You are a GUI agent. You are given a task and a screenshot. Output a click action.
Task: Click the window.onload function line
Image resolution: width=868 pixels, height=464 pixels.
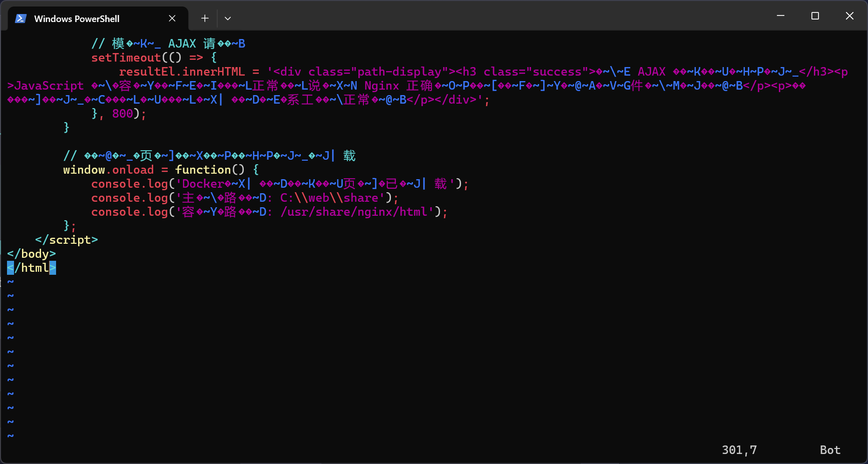coord(161,170)
